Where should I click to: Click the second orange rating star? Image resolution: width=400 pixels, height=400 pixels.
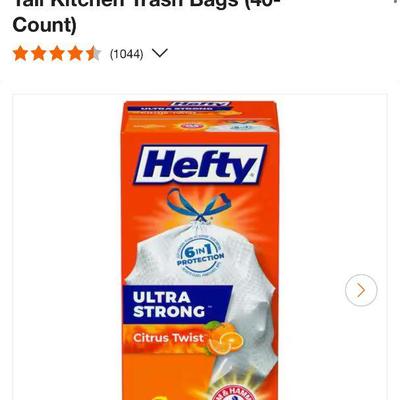[39, 54]
